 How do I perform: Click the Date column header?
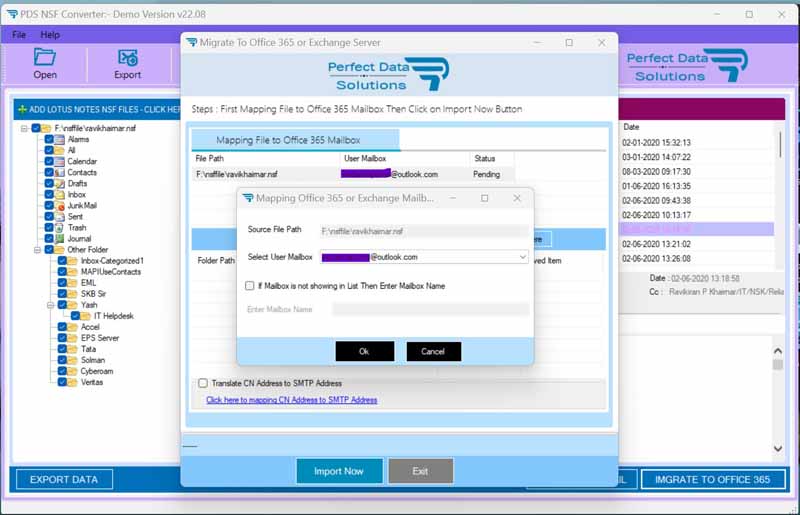pos(631,127)
